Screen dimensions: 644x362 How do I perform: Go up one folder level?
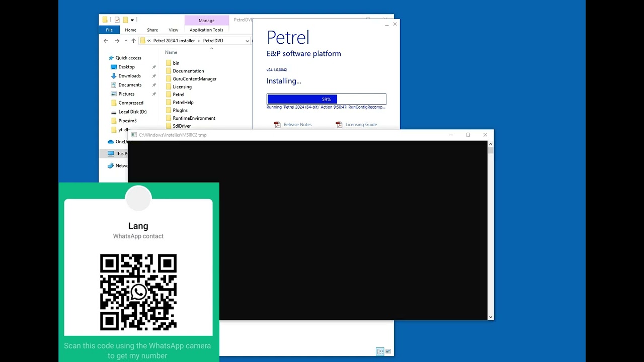coord(133,41)
